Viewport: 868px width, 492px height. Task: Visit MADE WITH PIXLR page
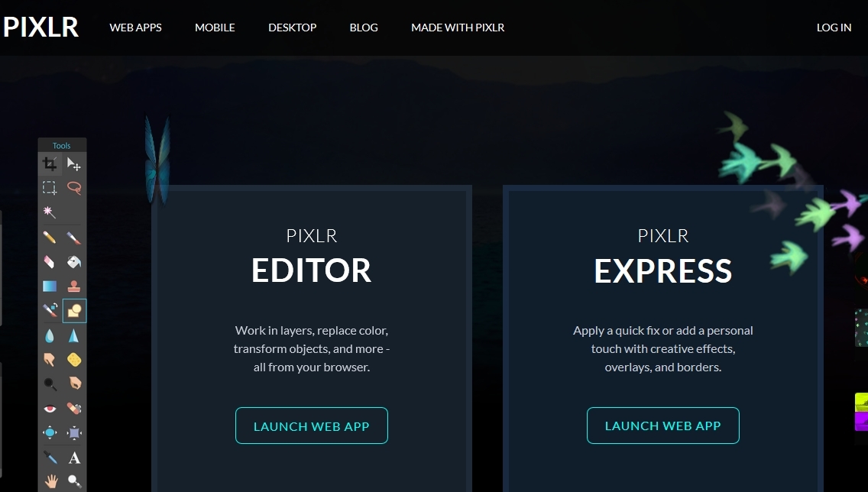(x=458, y=27)
